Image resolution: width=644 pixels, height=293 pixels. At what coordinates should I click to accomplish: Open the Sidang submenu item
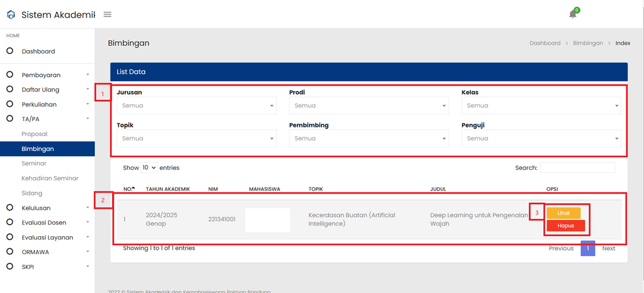(32, 193)
